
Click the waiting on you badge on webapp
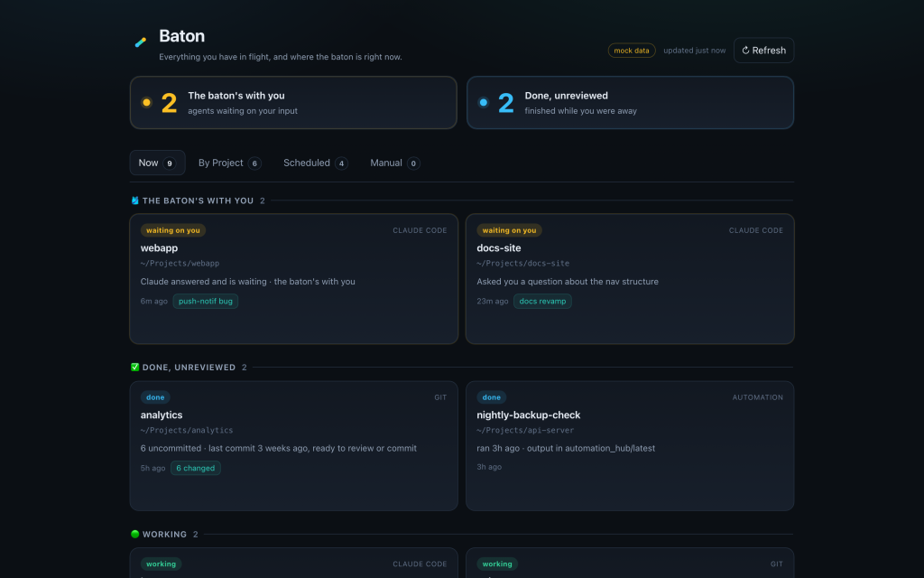[x=172, y=230]
